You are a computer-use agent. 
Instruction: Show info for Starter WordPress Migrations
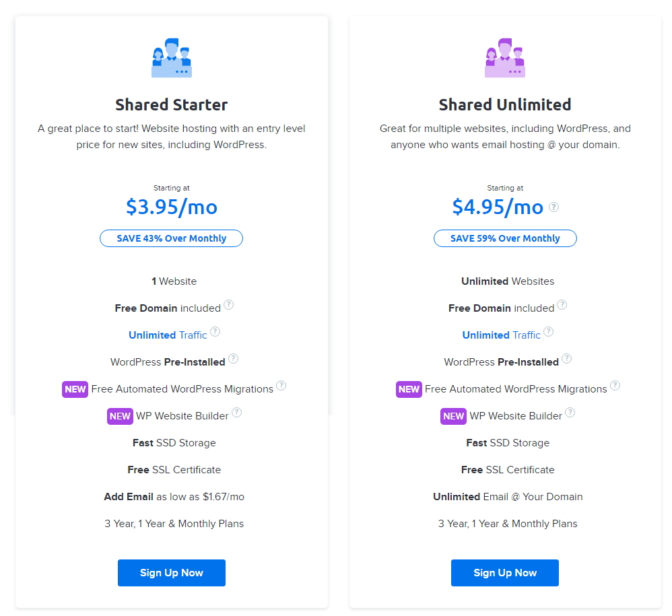point(281,386)
